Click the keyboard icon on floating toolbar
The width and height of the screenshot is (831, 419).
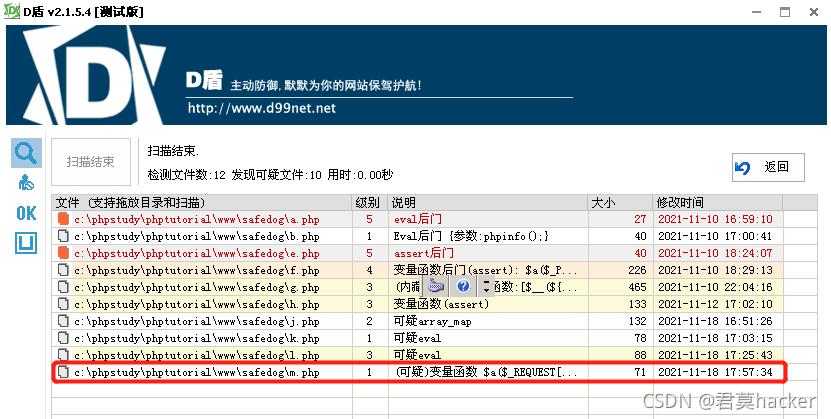pyautogui.click(x=436, y=287)
